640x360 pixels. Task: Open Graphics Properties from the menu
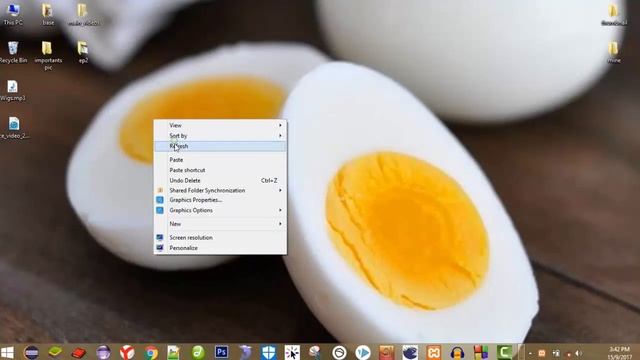(x=220, y=200)
